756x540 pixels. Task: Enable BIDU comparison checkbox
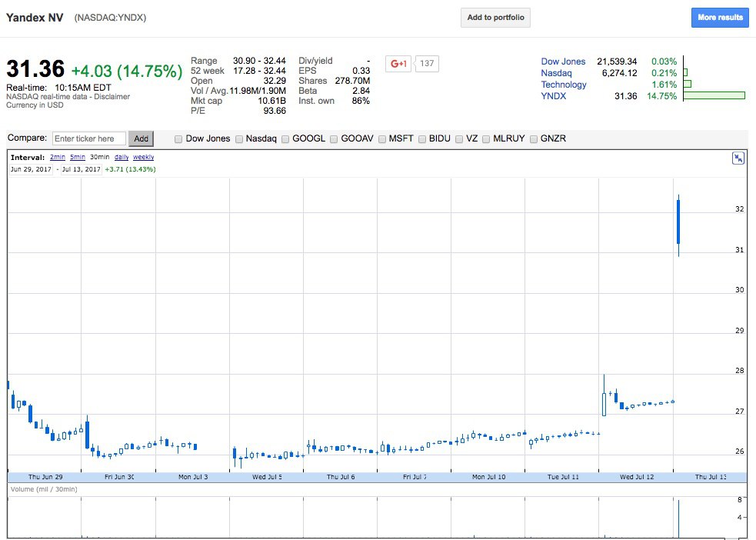pyautogui.click(x=422, y=139)
